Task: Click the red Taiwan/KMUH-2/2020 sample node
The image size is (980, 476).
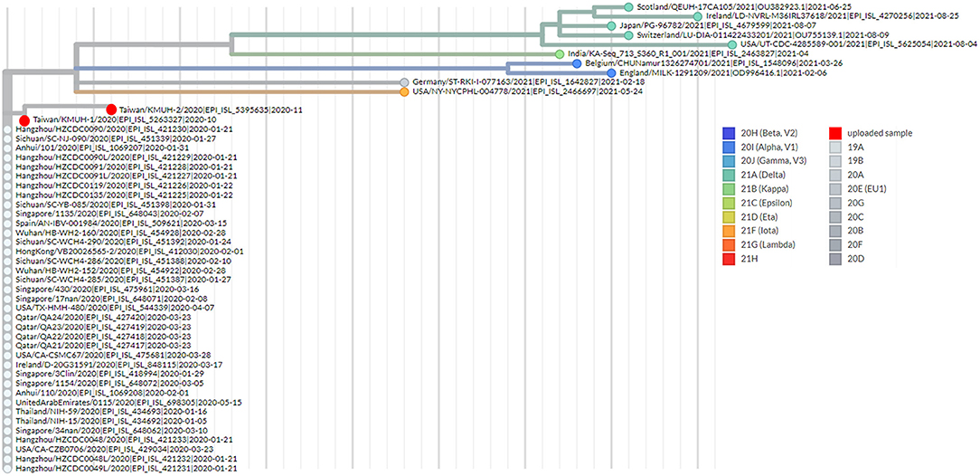Action: (111, 109)
